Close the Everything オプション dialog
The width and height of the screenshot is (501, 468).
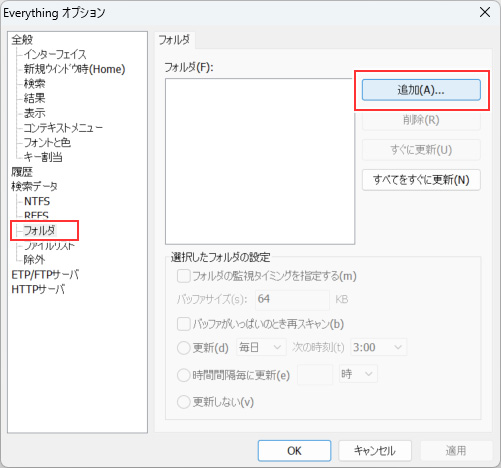coord(485,12)
